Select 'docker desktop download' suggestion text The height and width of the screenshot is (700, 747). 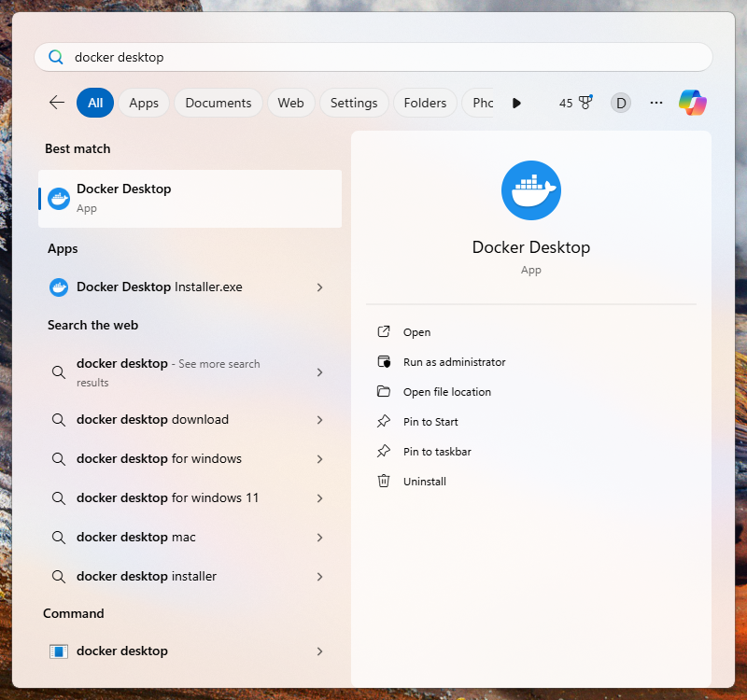pos(152,419)
